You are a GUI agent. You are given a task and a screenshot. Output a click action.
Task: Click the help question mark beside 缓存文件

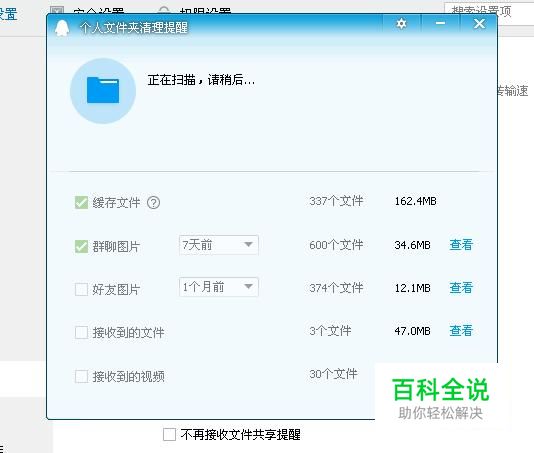coord(153,203)
